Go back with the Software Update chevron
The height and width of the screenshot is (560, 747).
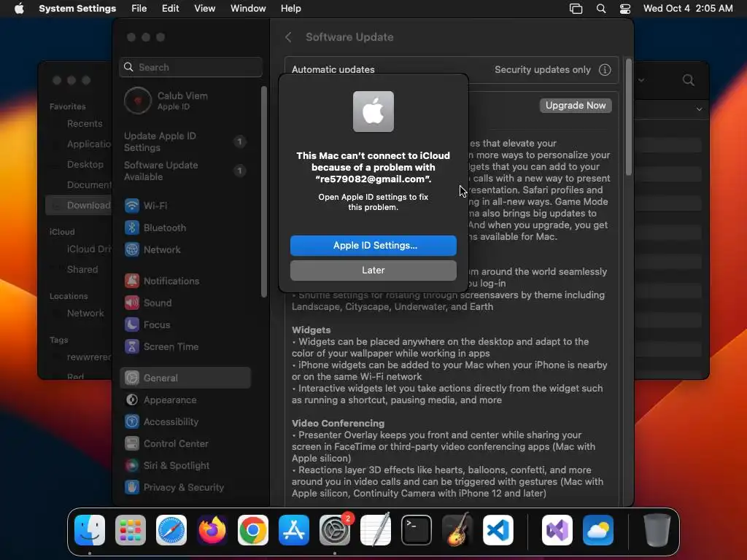(288, 37)
